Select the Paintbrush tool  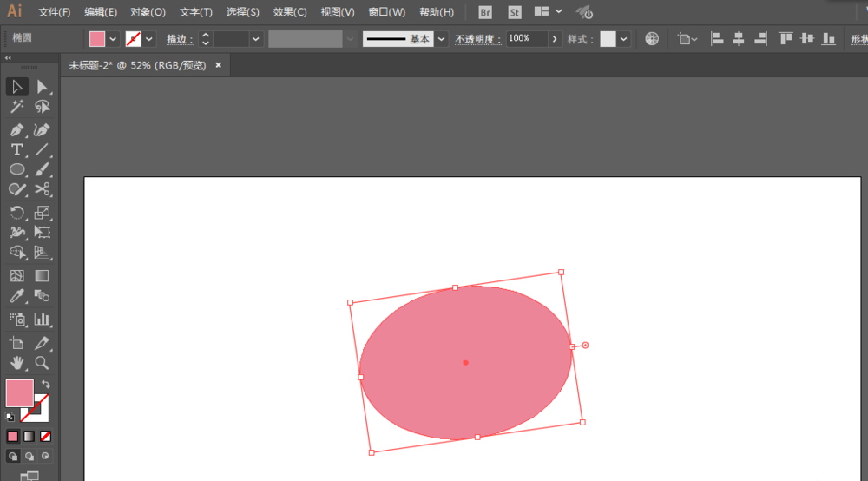point(42,169)
